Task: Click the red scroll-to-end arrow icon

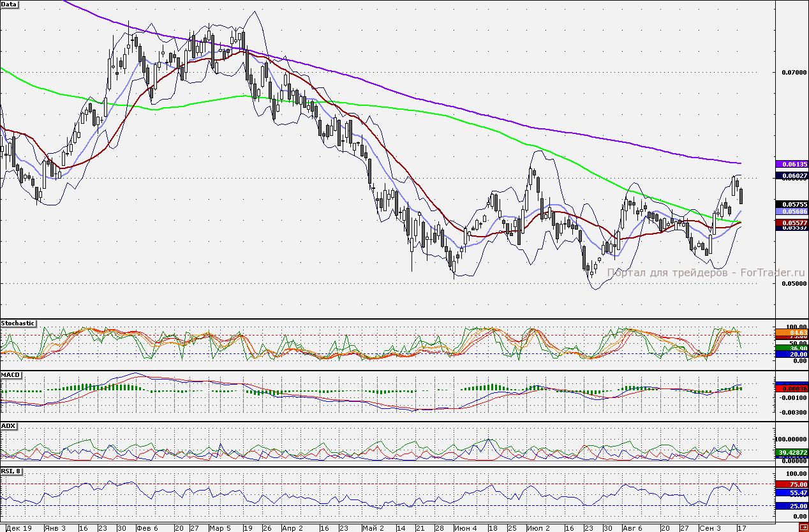Action: [803, 527]
